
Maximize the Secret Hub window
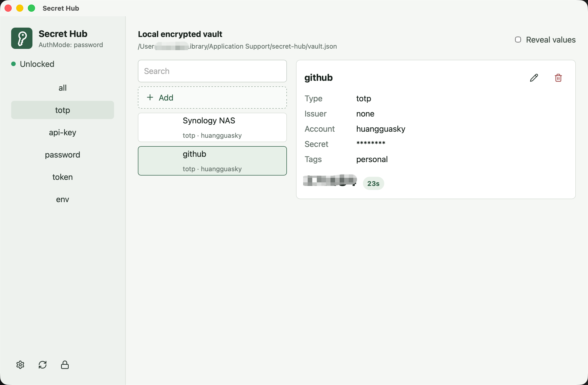coord(31,8)
